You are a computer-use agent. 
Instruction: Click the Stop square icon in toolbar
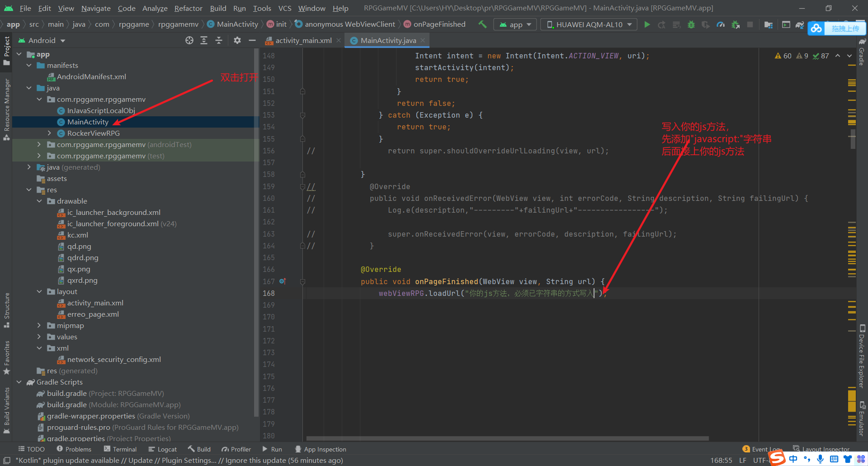tap(750, 24)
